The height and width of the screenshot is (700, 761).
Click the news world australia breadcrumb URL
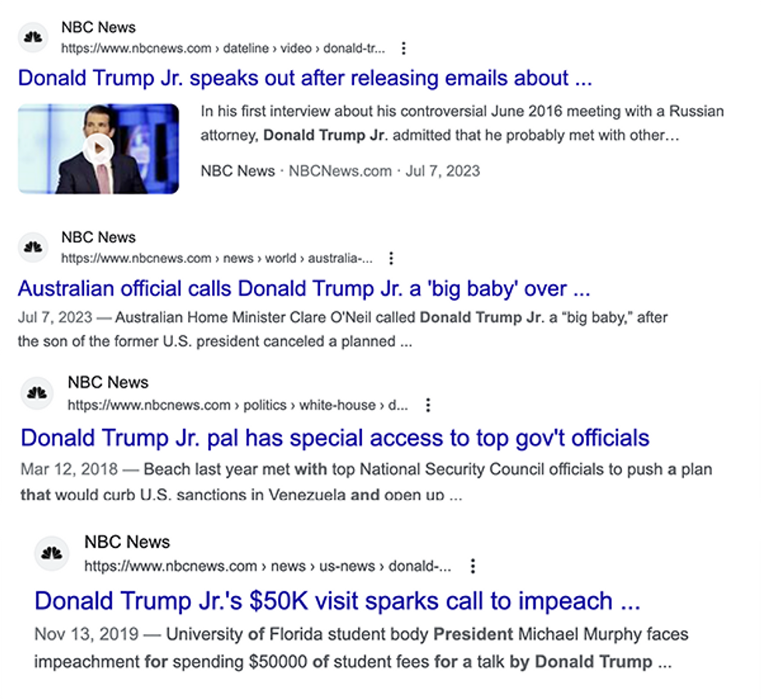[x=217, y=258]
